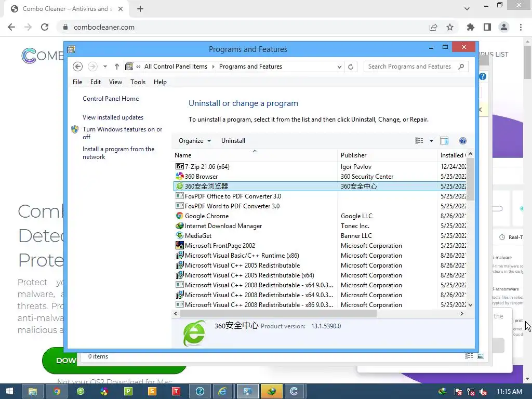The width and height of the screenshot is (532, 399).
Task: Click the Uninstall button
Action: (x=233, y=141)
